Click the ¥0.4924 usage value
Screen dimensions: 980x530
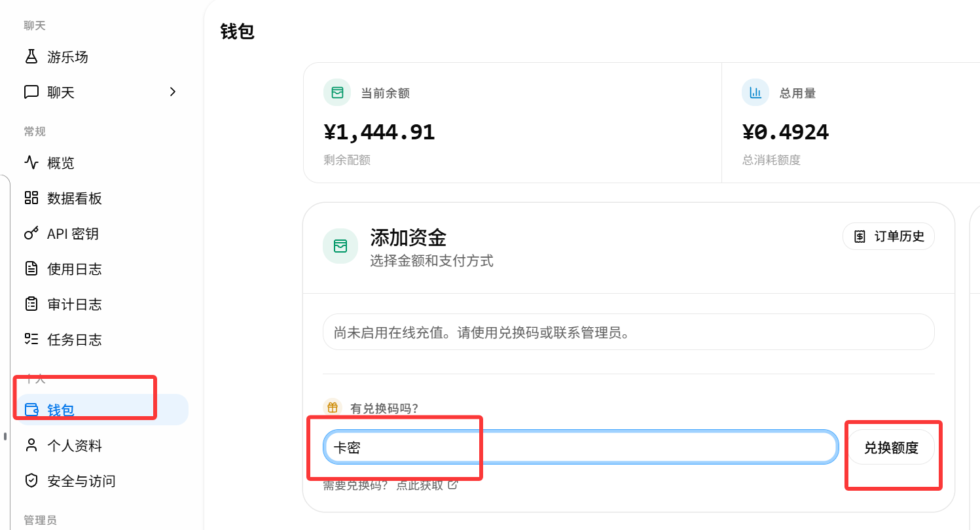coord(786,133)
